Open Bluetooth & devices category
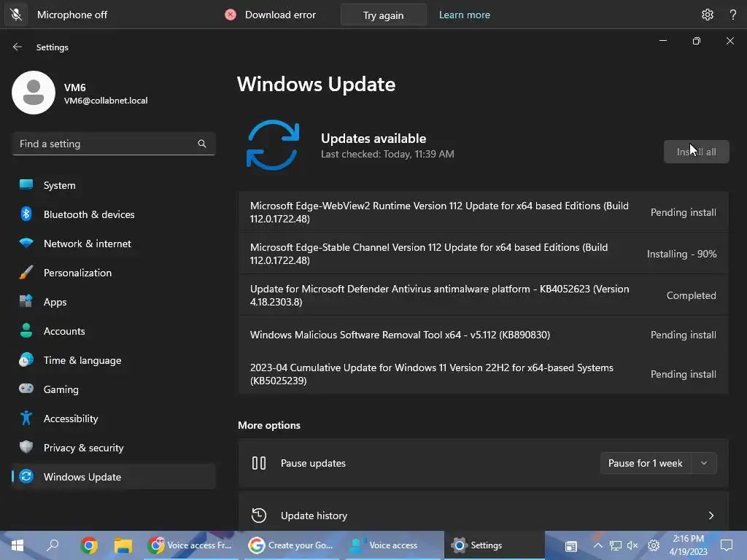 [113, 214]
